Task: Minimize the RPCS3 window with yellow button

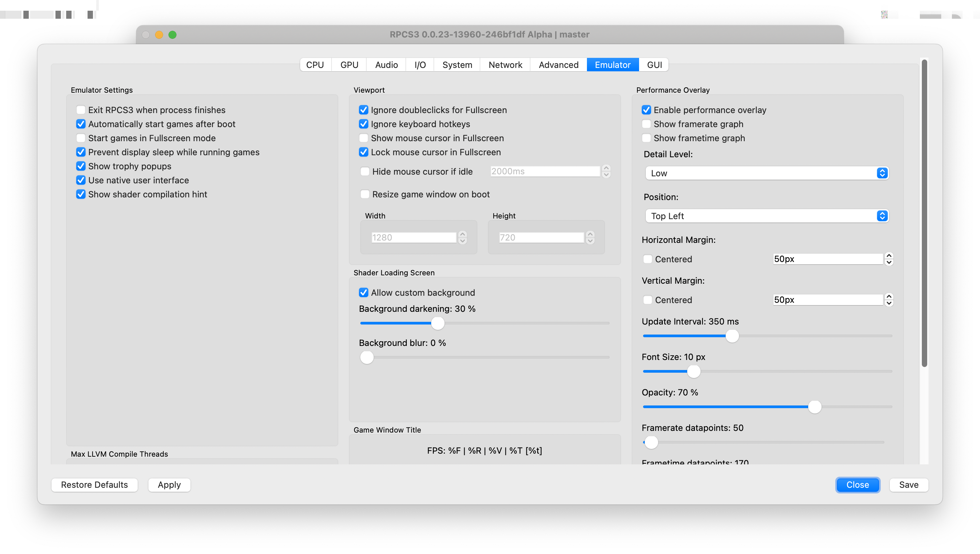Action: point(159,35)
